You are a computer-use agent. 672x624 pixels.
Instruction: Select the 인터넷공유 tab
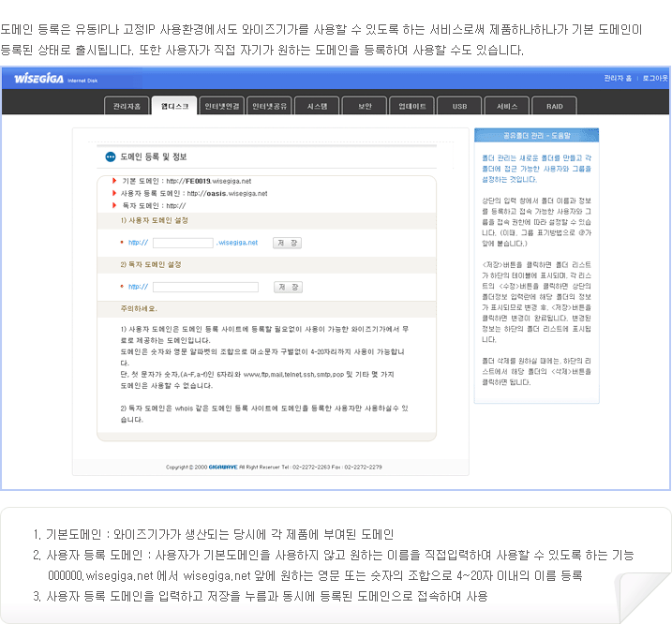[x=270, y=106]
